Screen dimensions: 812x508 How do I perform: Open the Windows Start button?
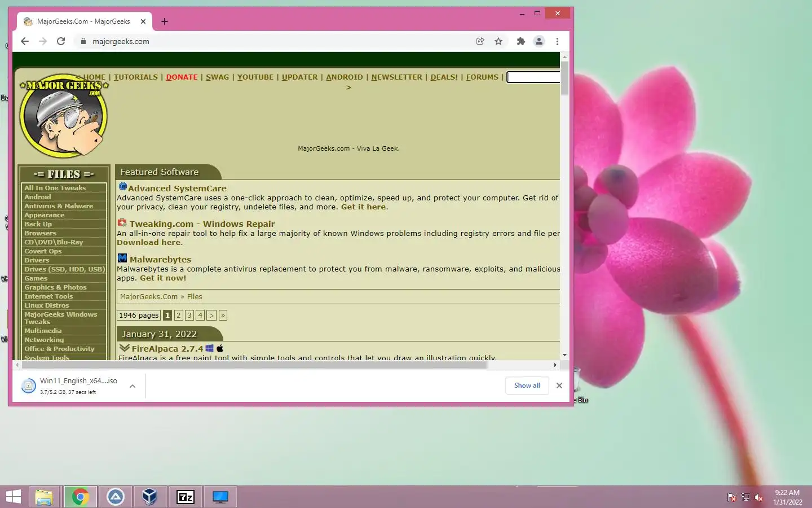coord(14,497)
